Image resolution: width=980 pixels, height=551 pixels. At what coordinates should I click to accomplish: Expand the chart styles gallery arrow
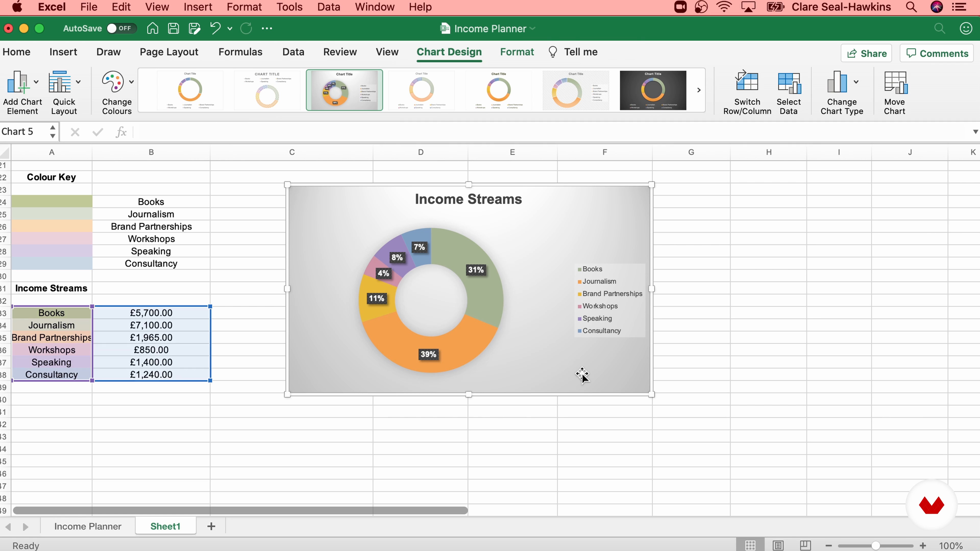pos(699,90)
